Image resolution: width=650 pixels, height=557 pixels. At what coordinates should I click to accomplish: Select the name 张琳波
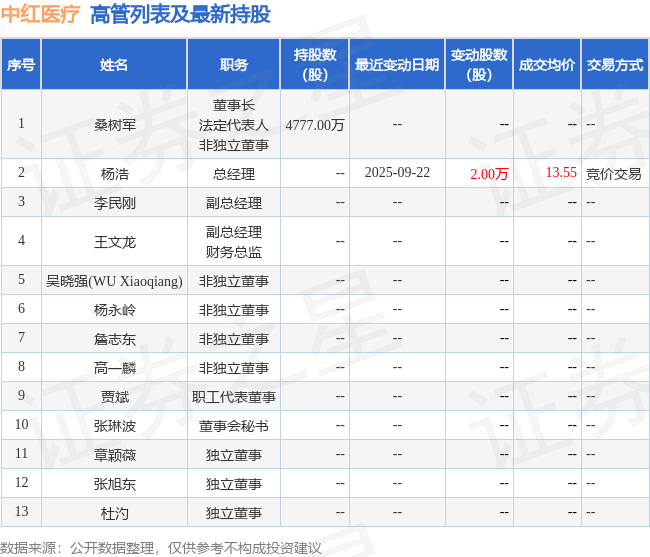[114, 426]
